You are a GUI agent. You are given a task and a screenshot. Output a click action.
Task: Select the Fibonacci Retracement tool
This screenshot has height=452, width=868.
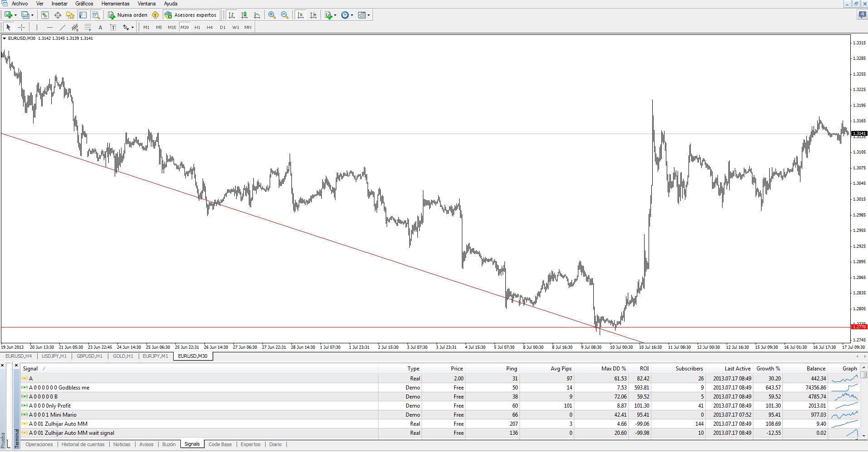[88, 27]
